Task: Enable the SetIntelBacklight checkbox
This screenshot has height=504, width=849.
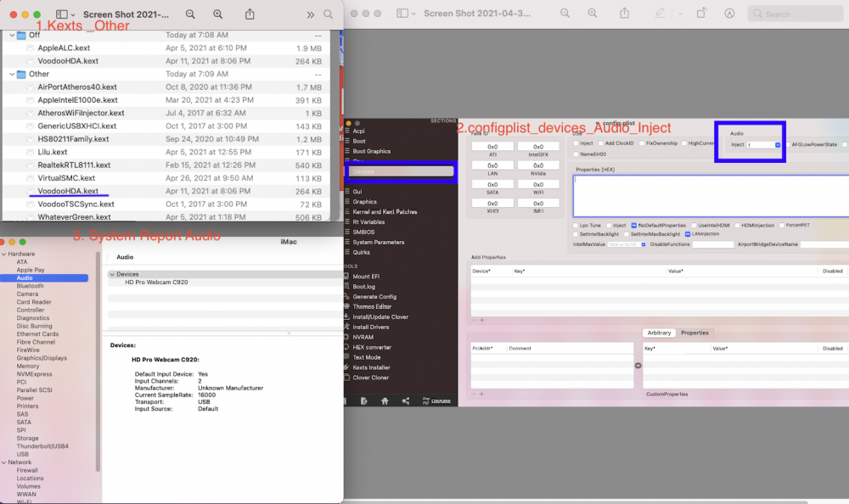Action: (576, 234)
